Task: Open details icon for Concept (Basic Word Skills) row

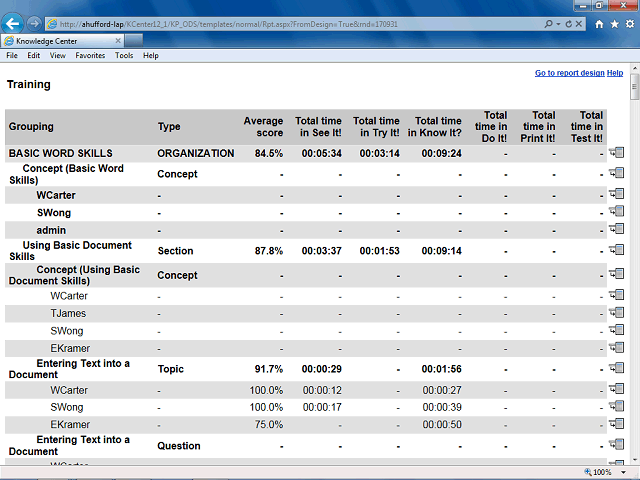Action: coord(617,173)
